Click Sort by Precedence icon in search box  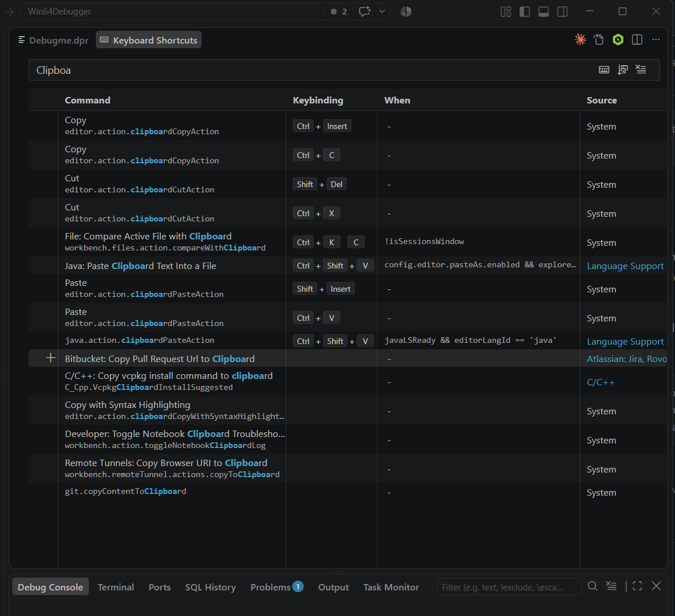623,70
